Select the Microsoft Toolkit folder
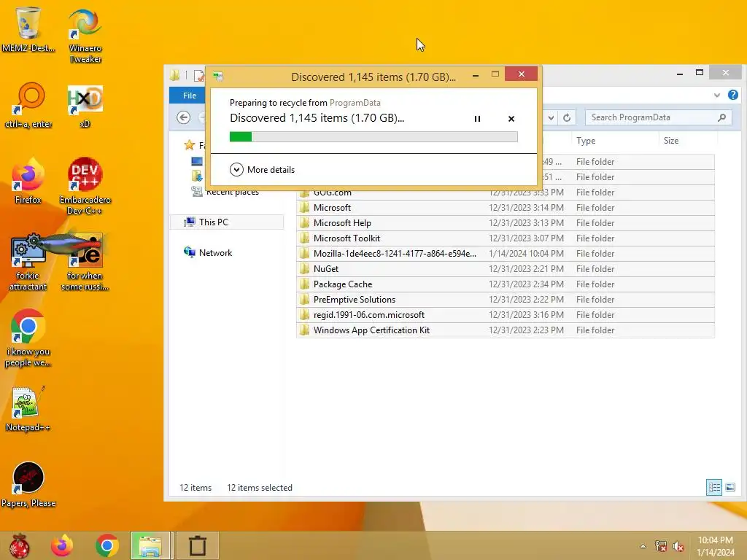 point(505,238)
